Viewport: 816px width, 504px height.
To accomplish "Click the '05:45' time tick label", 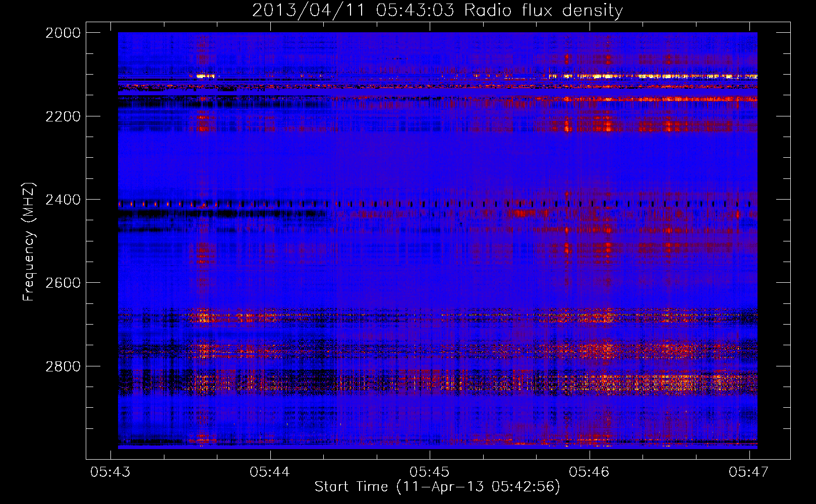I will [429, 472].
